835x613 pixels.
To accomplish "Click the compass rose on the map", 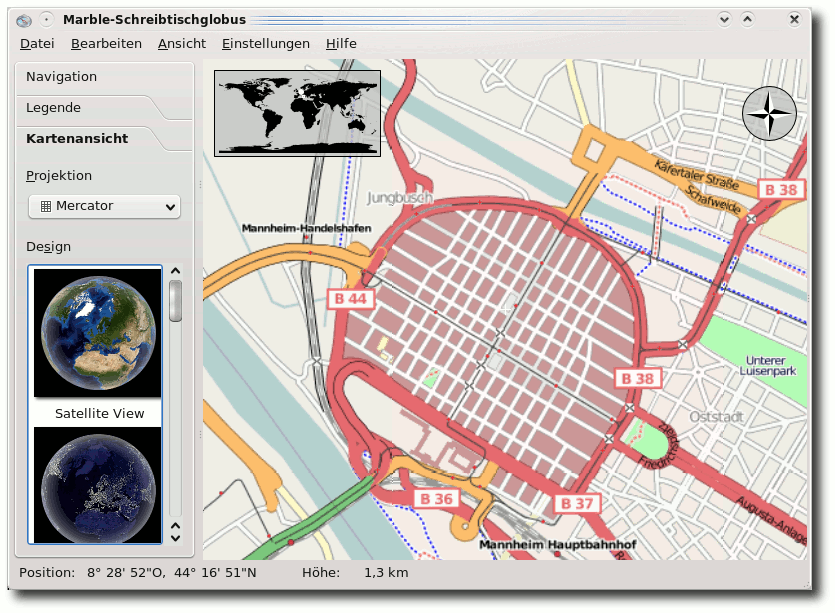I will tap(769, 114).
